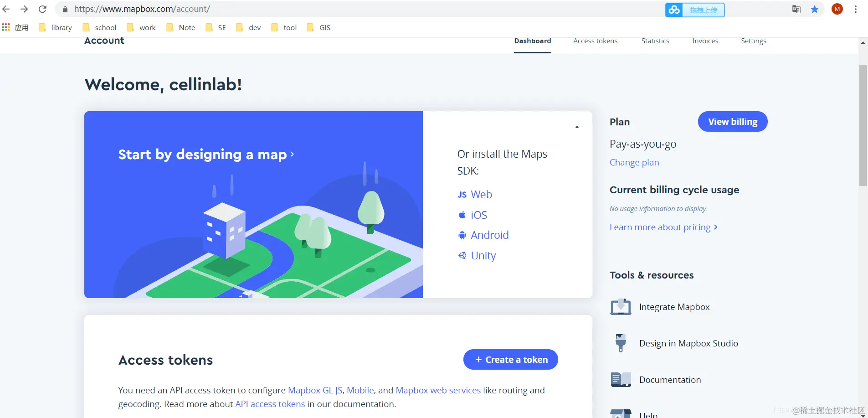Open the Android SDK link
The width and height of the screenshot is (868, 418).
[483, 235]
